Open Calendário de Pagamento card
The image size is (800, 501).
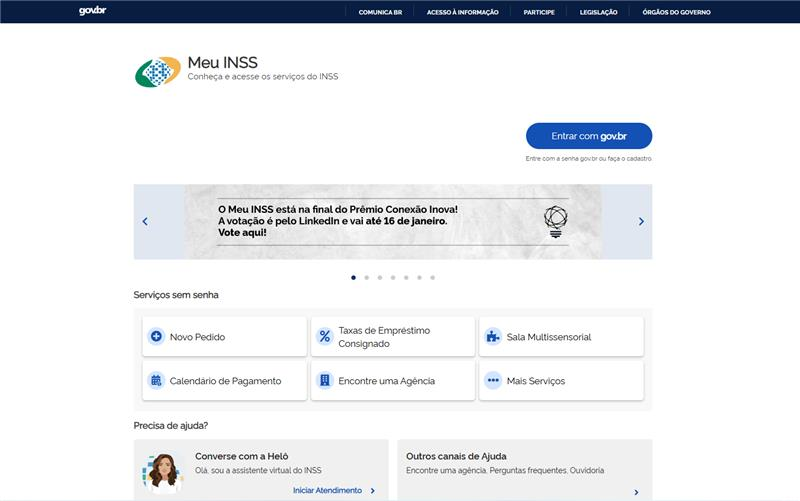coord(224,381)
